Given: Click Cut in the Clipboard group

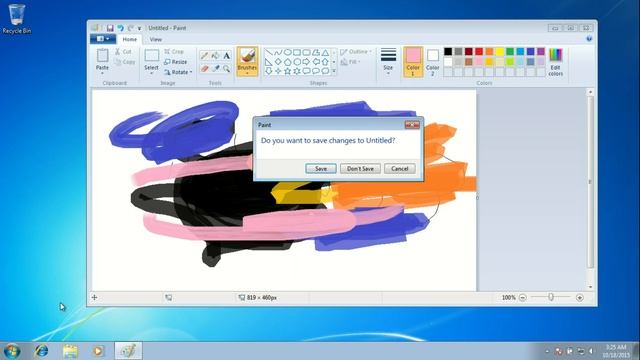Looking at the screenshot, I should 123,52.
